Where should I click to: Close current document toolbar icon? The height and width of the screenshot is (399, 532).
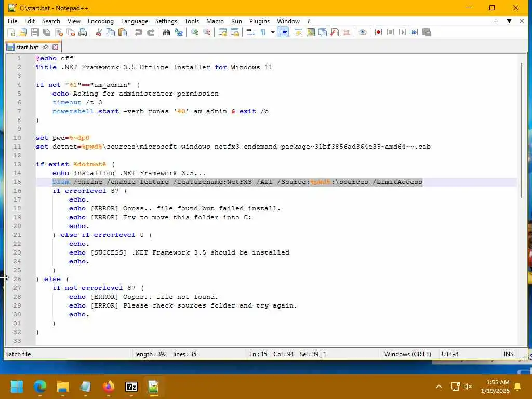pos(59,33)
